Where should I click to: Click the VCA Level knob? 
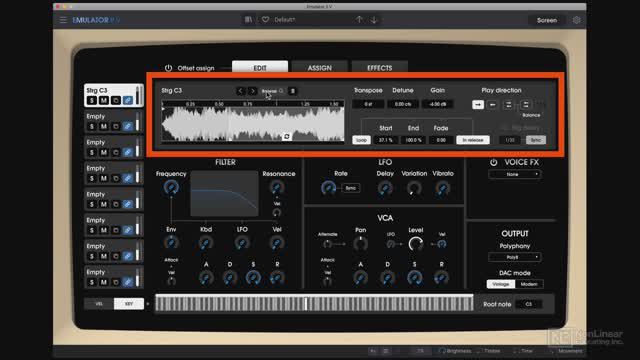(416, 244)
